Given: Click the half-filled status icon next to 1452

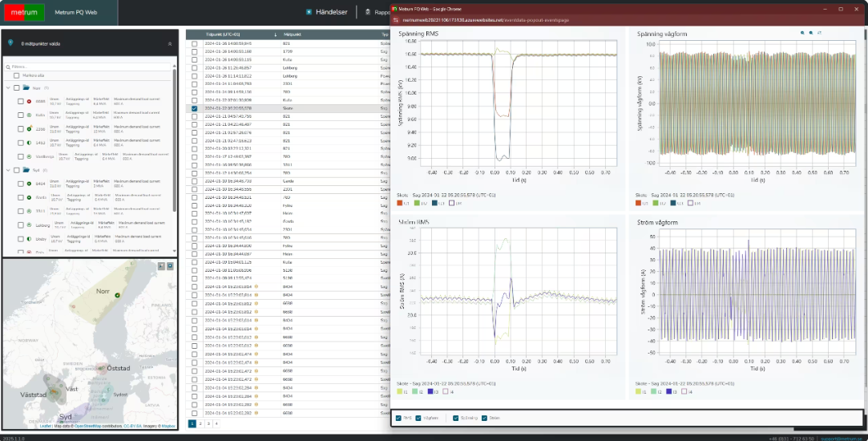Looking at the screenshot, I should [x=29, y=143].
